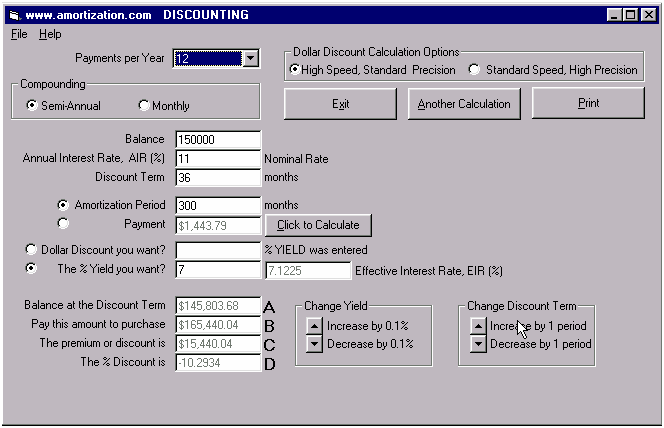This screenshot has height=428, width=664.
Task: Select Semi-Annual compounding
Action: (32, 105)
